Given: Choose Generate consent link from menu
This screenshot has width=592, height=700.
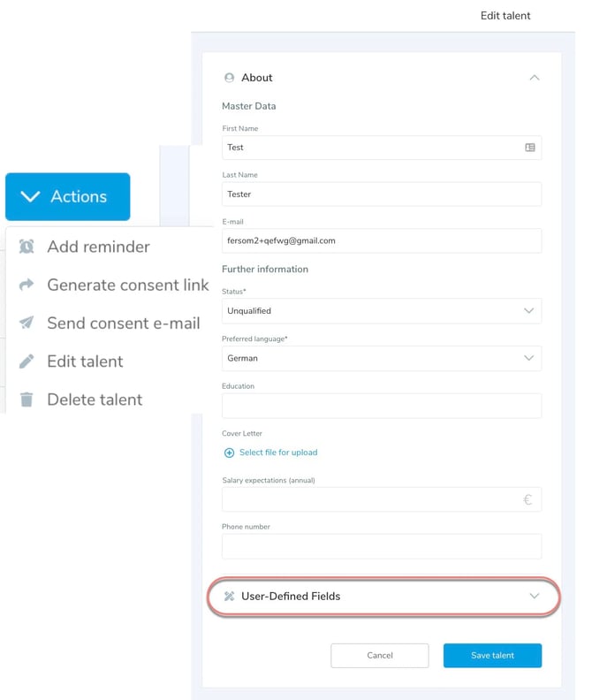Looking at the screenshot, I should coord(127,285).
